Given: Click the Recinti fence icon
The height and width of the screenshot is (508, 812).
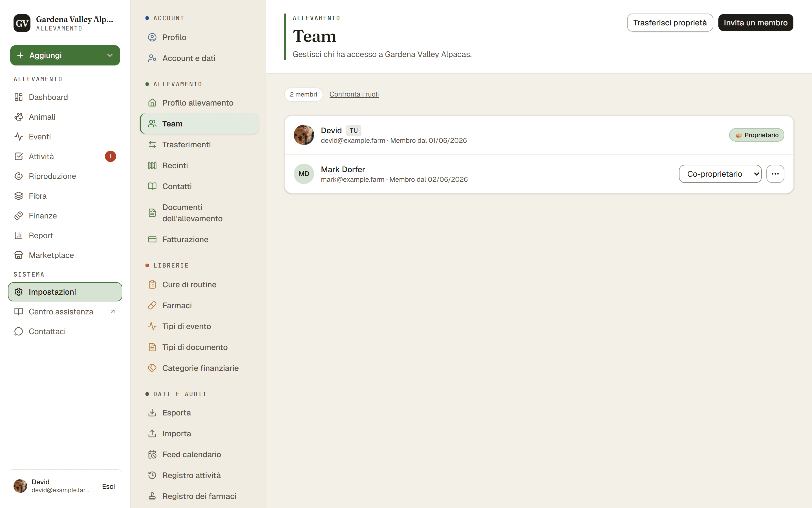Looking at the screenshot, I should pos(152,166).
